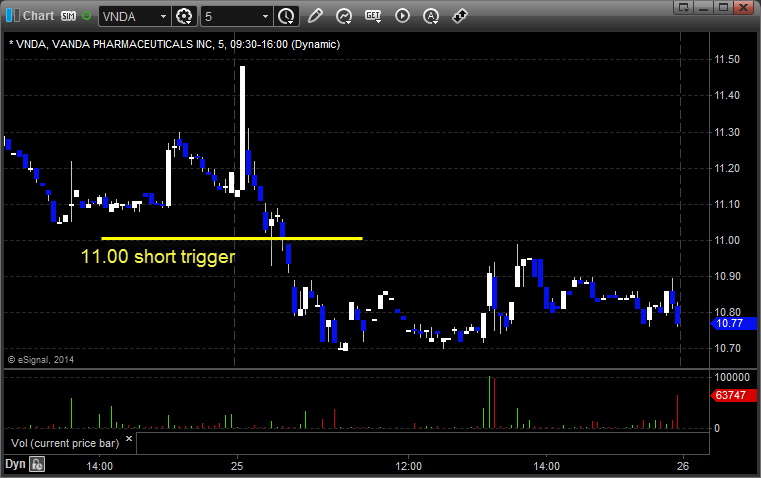The image size is (761, 478).
Task: Click the tilted up-down arrows toolbar icon
Action: [459, 16]
